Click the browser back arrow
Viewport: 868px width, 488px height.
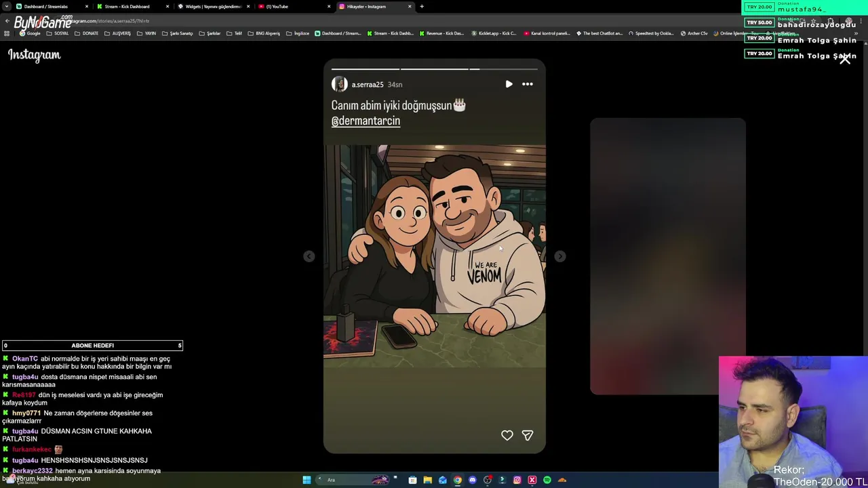tap(7, 21)
